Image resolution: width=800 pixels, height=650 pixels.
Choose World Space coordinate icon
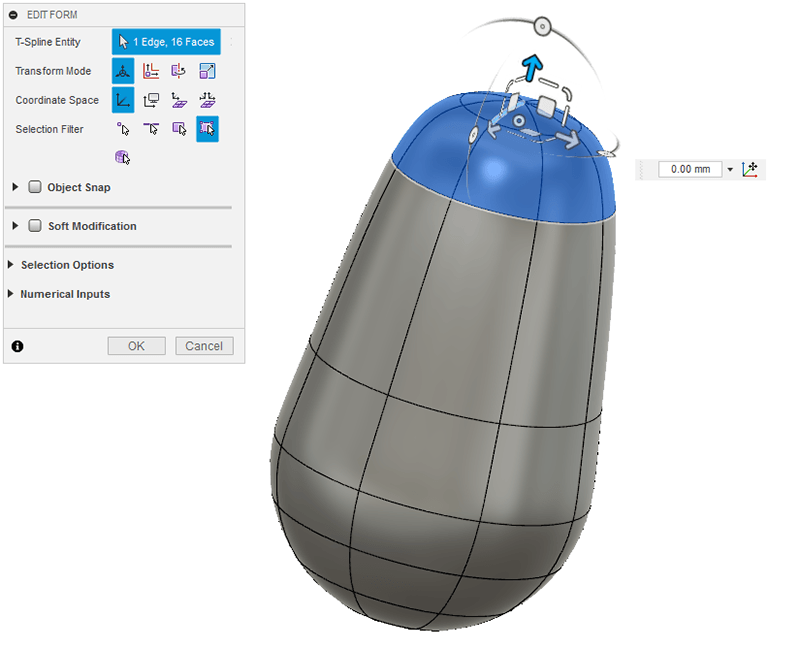coord(123,100)
